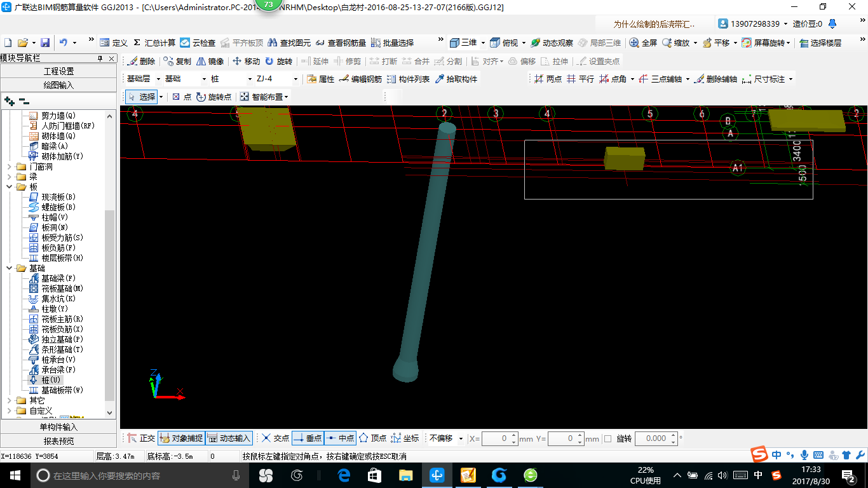Click 复制 copy tool

pos(177,61)
